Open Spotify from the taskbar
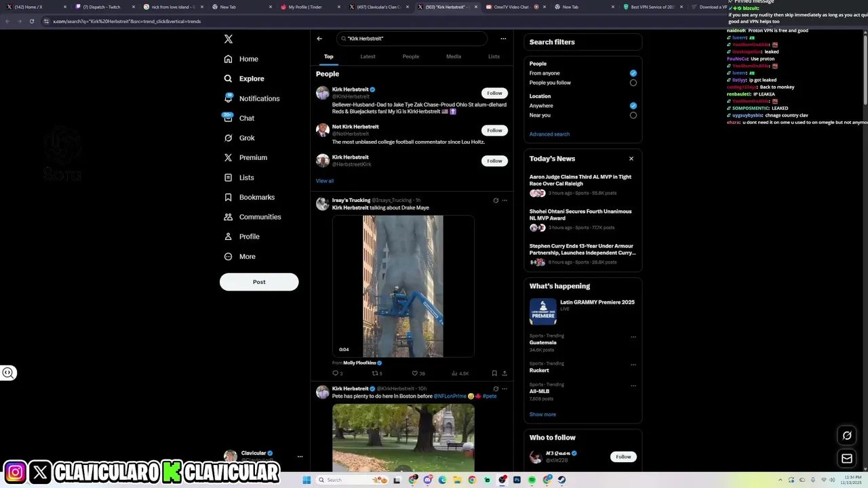The height and width of the screenshot is (488, 868). (532, 480)
